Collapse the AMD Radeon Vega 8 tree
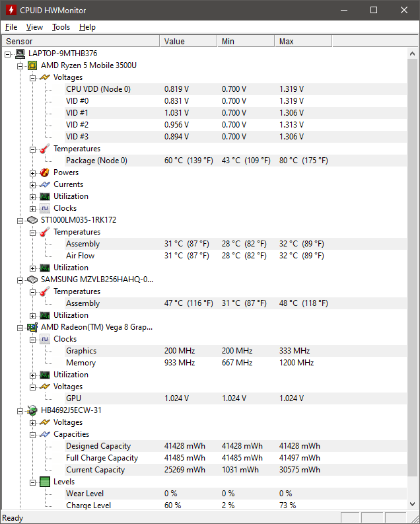 (20, 328)
